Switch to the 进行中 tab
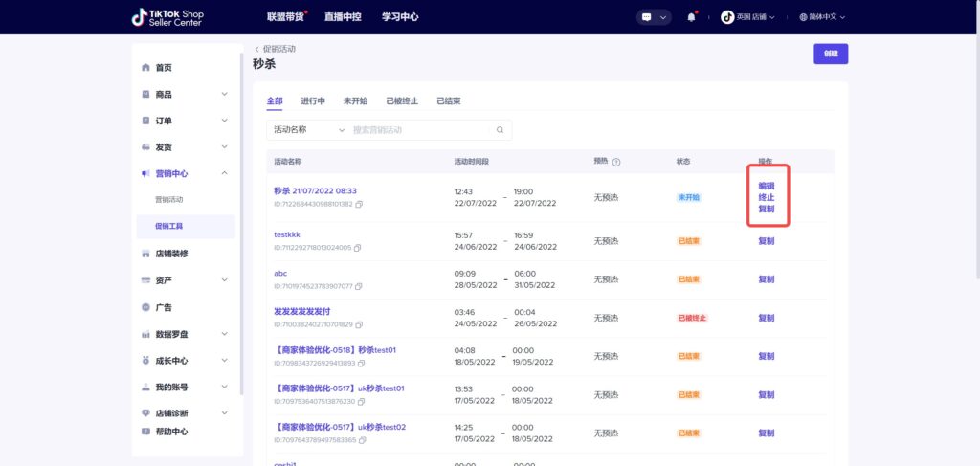This screenshot has width=980, height=466. pos(313,101)
